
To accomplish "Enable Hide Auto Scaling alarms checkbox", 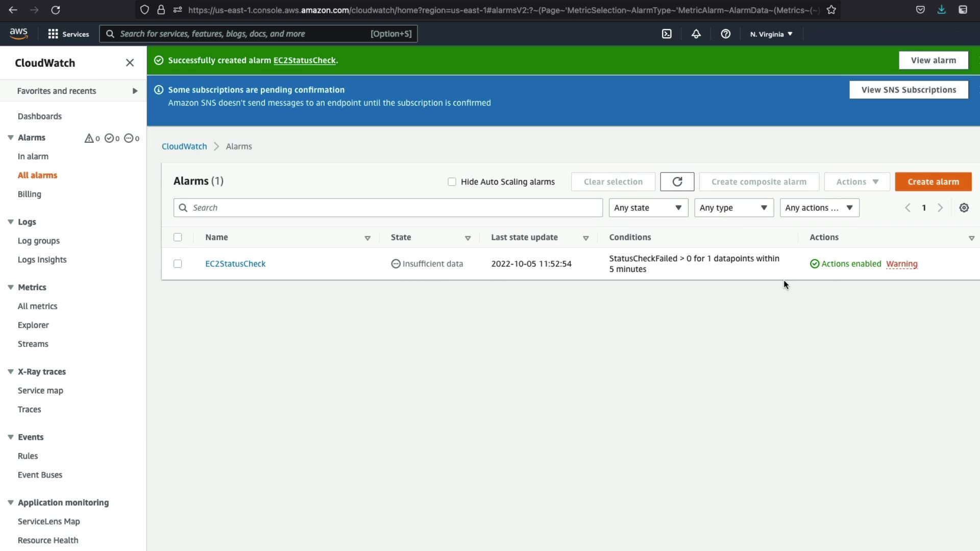I will [x=452, y=182].
